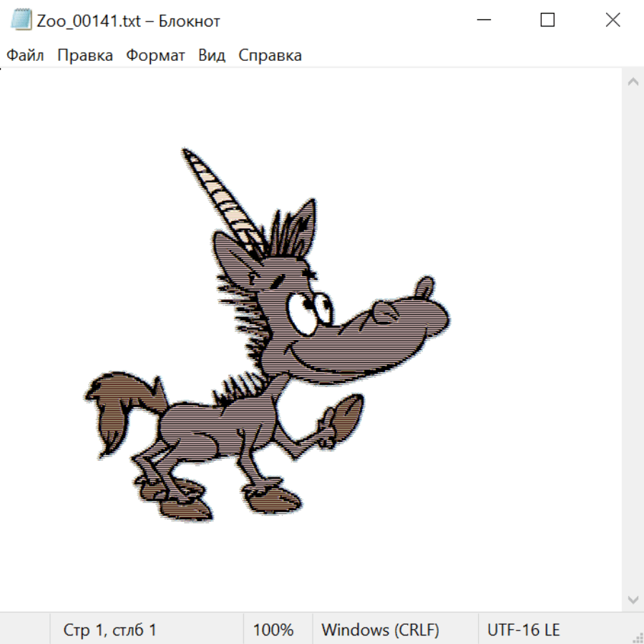Open the Справка menu
Screen dimensions: 644x644
click(x=270, y=56)
